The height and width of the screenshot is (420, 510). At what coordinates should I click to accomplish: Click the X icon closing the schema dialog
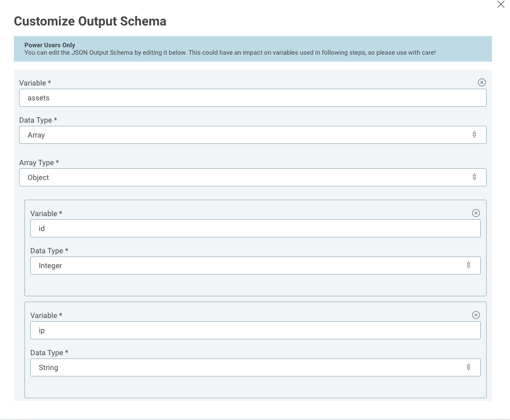[500, 4]
